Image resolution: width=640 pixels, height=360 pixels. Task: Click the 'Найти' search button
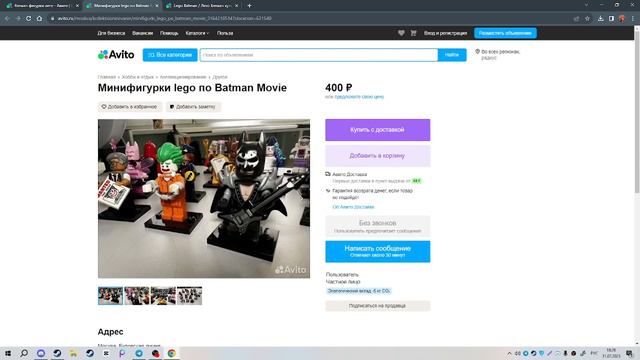pos(452,55)
